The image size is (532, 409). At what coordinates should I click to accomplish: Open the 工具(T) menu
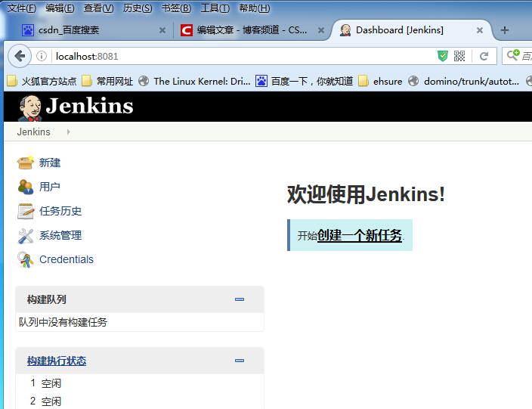pos(215,8)
